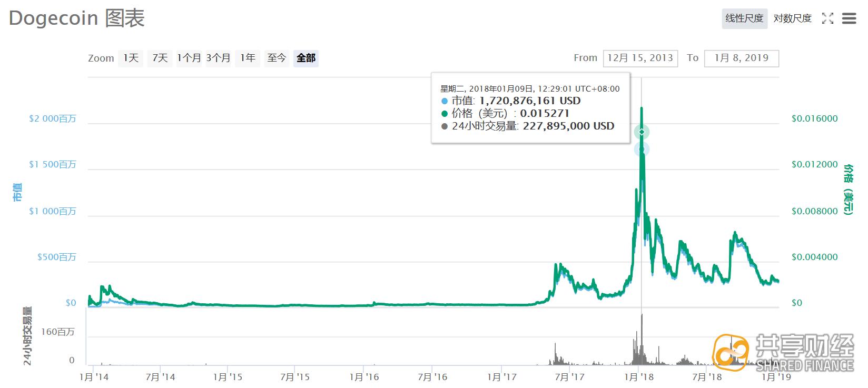Select the 1年 zoom range
The height and width of the screenshot is (388, 868).
pyautogui.click(x=248, y=58)
